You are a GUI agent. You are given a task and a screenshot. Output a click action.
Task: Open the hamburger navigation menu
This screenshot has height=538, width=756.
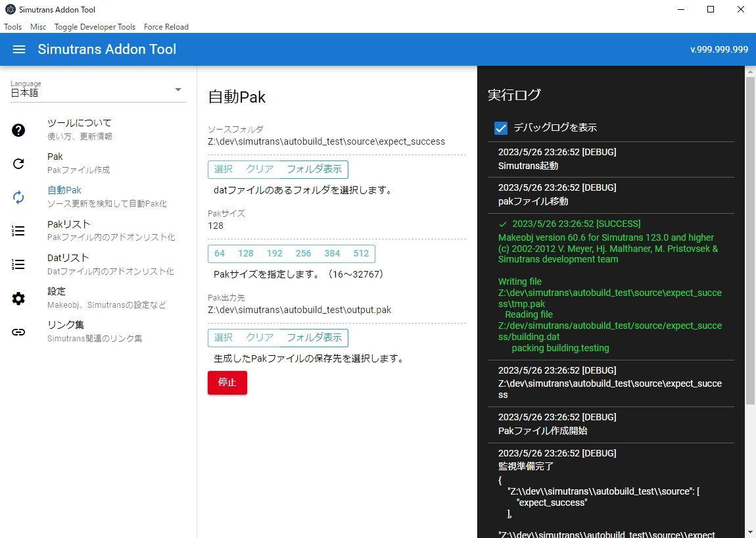(x=19, y=50)
